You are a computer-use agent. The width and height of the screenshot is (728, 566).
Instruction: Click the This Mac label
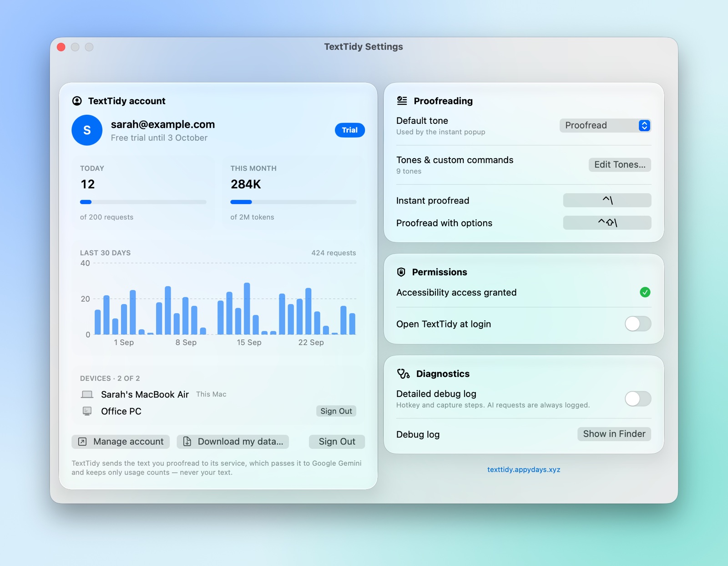(x=211, y=394)
